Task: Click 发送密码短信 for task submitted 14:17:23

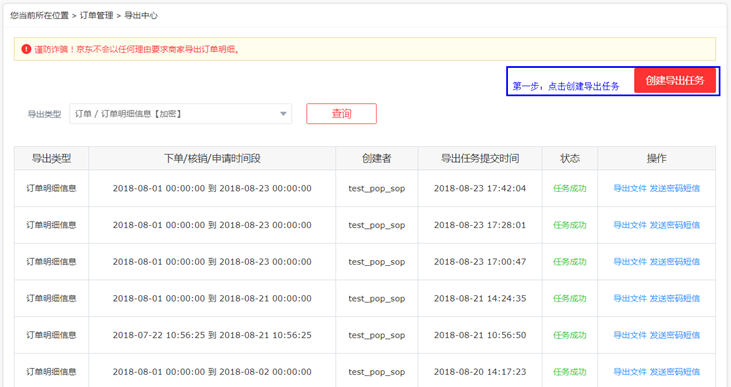Action: click(675, 372)
